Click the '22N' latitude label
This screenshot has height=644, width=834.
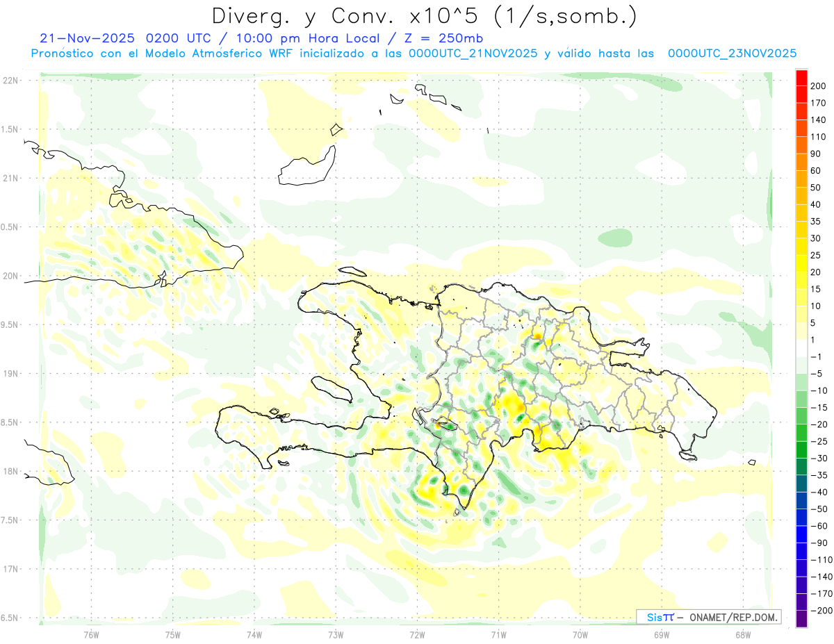(x=11, y=80)
